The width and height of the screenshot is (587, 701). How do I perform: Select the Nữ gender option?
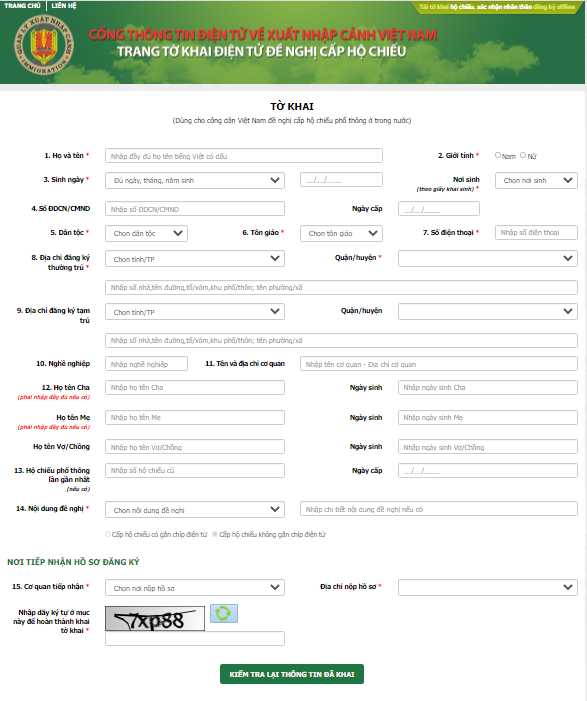click(523, 155)
